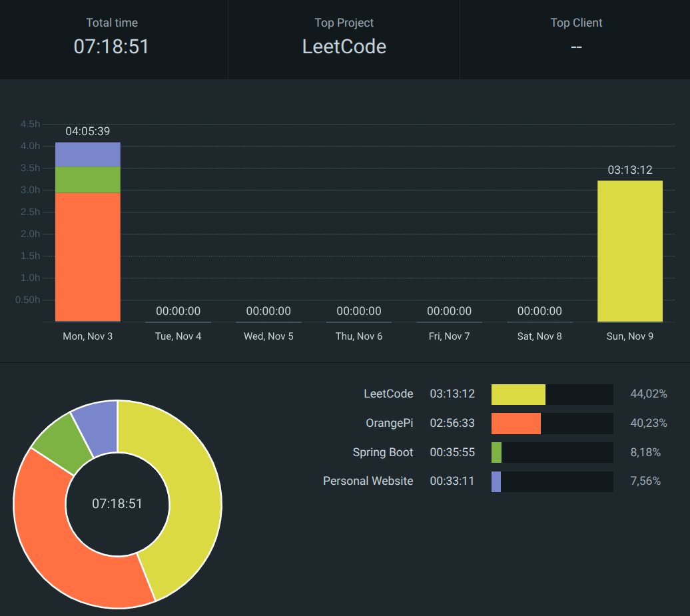Screen dimensions: 690x616
Task: Click the Top Project LeetCode header value
Action: point(344,47)
